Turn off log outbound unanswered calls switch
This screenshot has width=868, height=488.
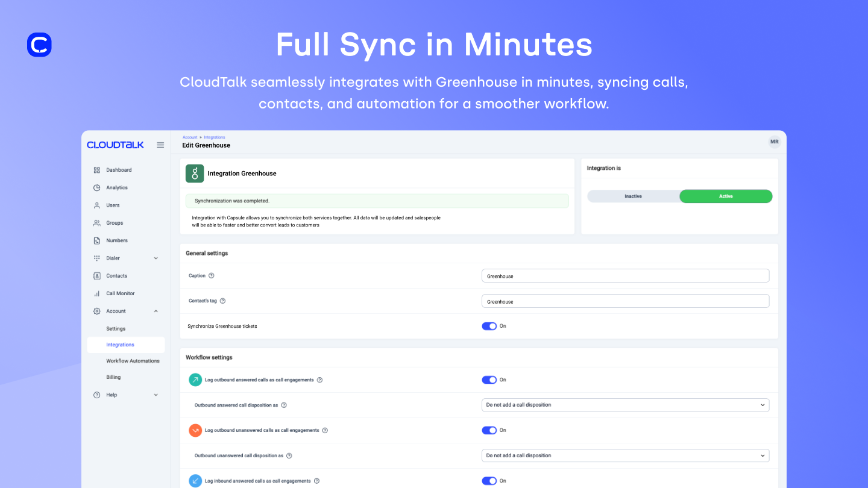[x=489, y=430]
